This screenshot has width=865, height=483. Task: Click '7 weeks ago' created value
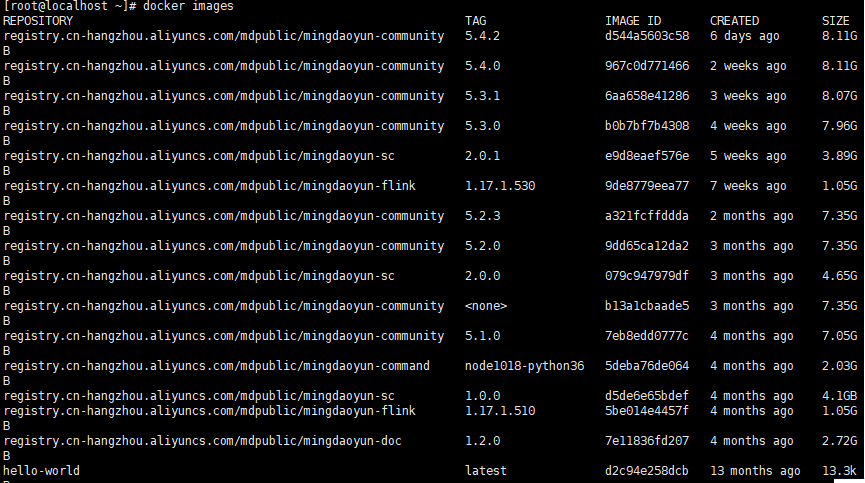748,186
